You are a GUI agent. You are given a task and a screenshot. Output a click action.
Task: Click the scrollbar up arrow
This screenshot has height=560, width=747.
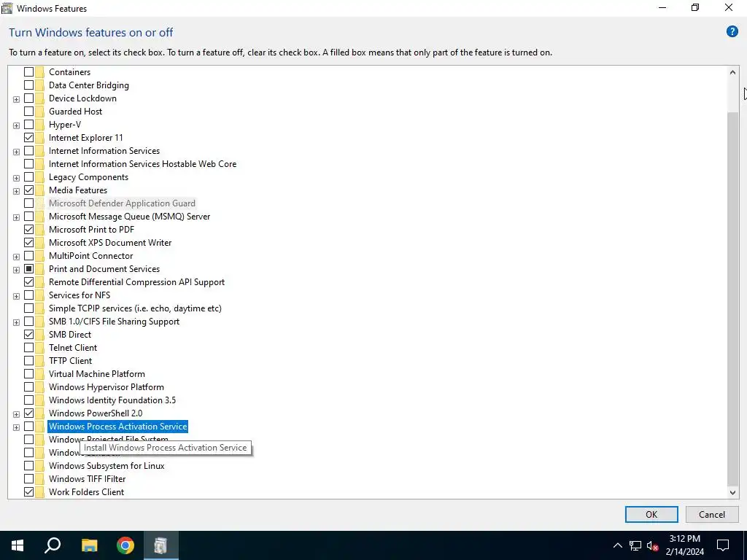732,72
